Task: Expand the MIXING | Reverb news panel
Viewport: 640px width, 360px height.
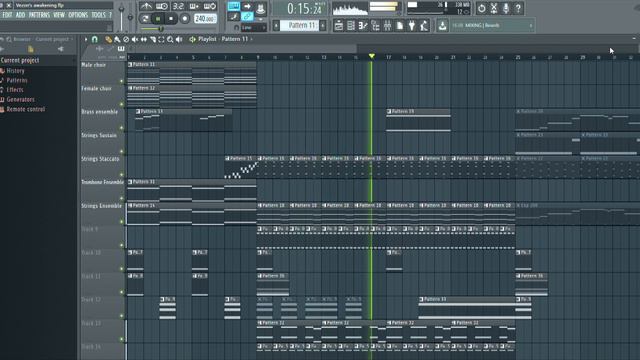Action: [531, 26]
